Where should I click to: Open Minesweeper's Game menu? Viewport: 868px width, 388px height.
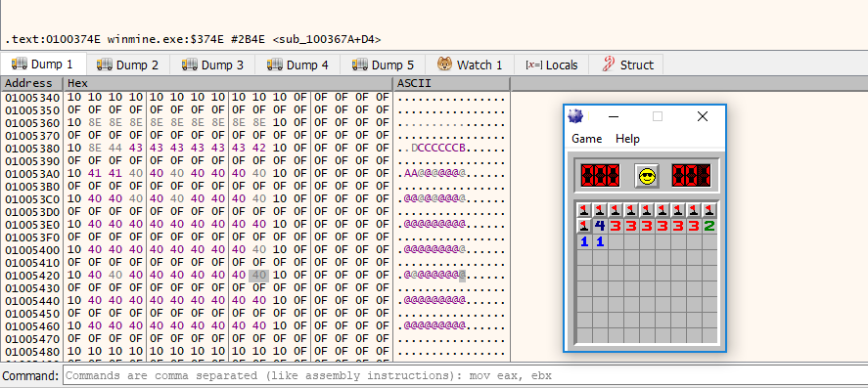587,139
